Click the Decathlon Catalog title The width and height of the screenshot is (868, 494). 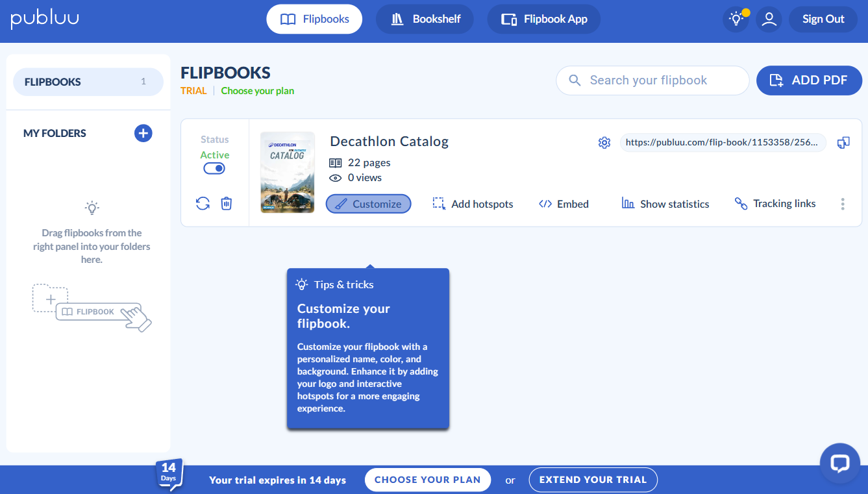[x=390, y=142]
